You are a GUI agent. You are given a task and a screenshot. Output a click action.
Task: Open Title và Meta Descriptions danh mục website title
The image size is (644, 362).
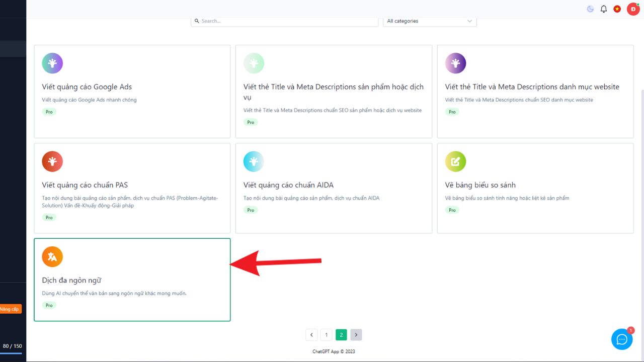pyautogui.click(x=532, y=87)
